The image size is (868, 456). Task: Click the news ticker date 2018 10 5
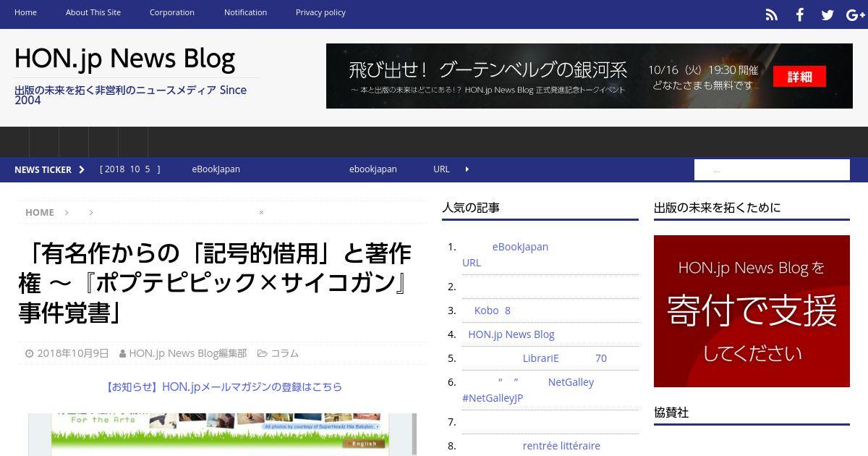click(130, 169)
